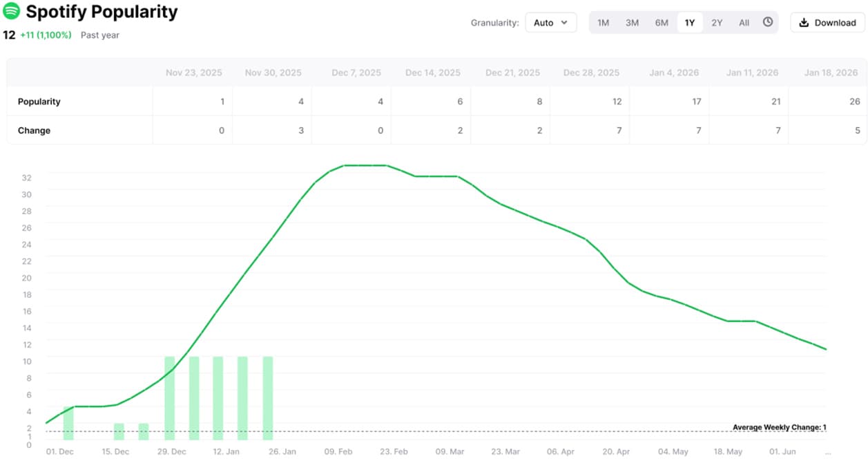Click the Change row label
Image resolution: width=868 pixels, height=461 pixels.
[x=34, y=131]
